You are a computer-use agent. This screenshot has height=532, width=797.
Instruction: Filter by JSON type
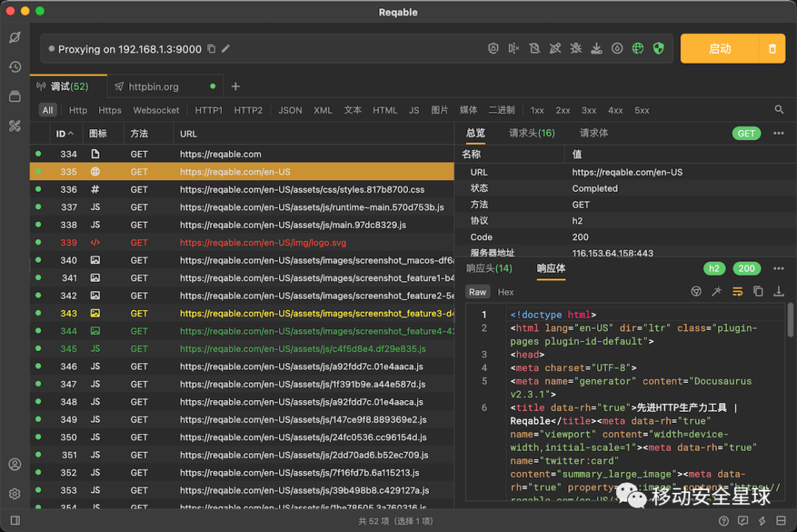pos(290,110)
